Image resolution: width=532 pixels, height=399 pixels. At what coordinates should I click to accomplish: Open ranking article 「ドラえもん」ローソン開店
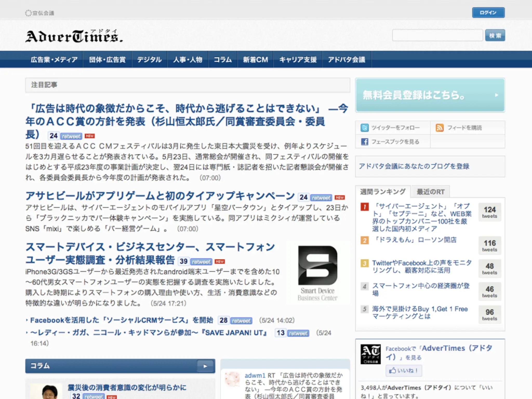point(414,240)
